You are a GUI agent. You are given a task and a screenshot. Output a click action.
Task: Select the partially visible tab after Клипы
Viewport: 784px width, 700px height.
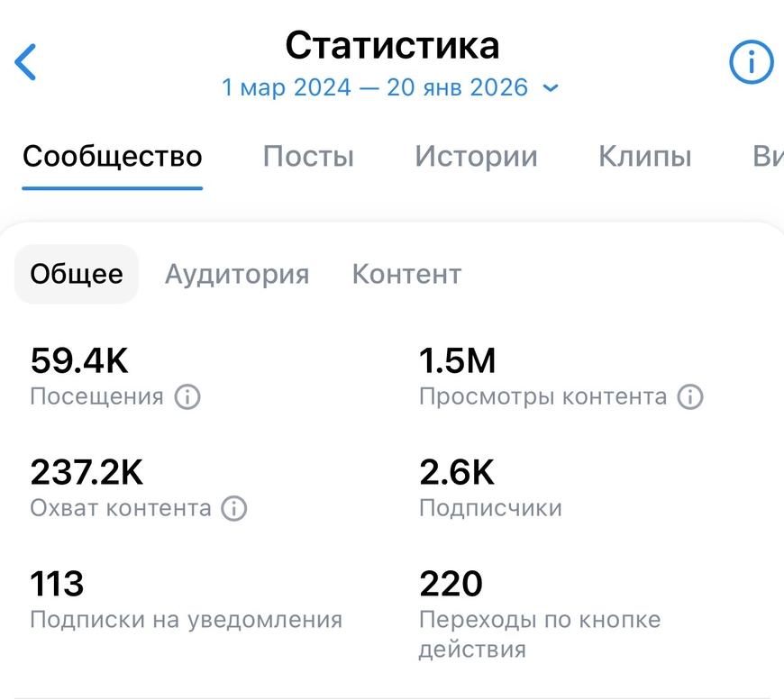click(x=767, y=157)
